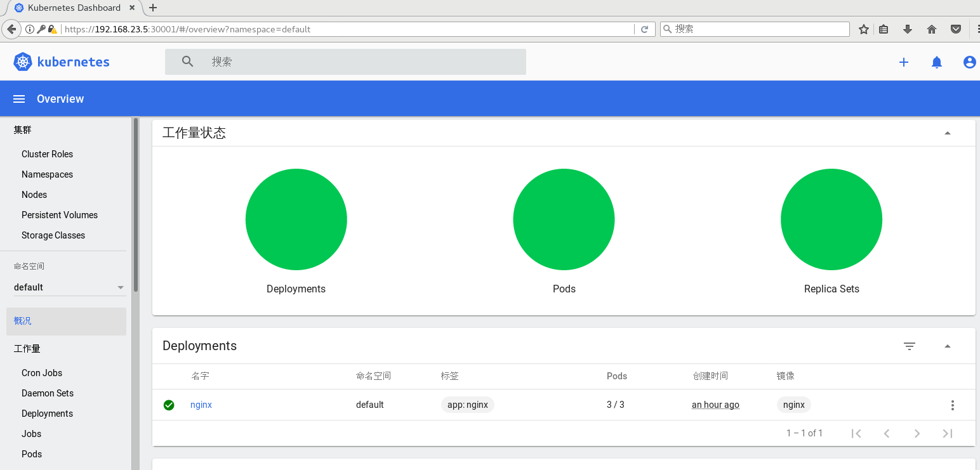Click the insecure-connection lock warning icon

point(52,29)
